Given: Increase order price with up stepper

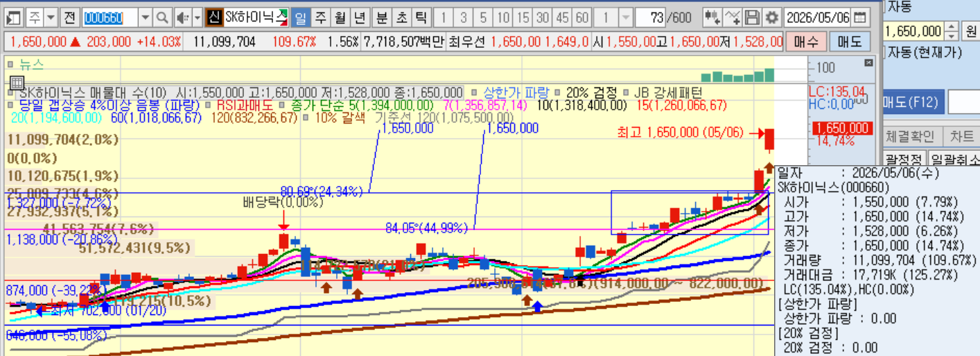Looking at the screenshot, I should 952,26.
